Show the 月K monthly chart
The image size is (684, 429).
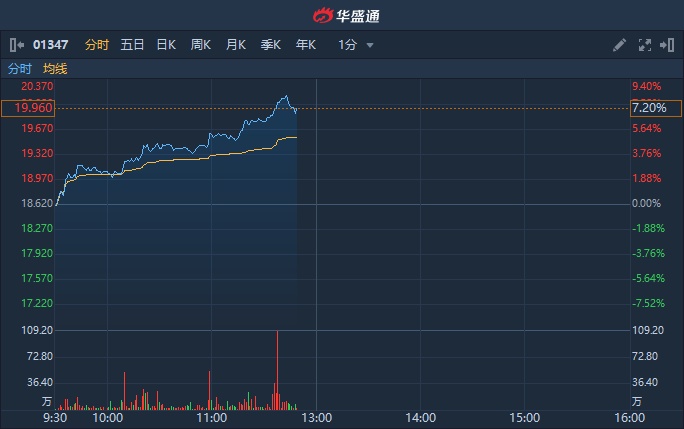pyautogui.click(x=236, y=45)
